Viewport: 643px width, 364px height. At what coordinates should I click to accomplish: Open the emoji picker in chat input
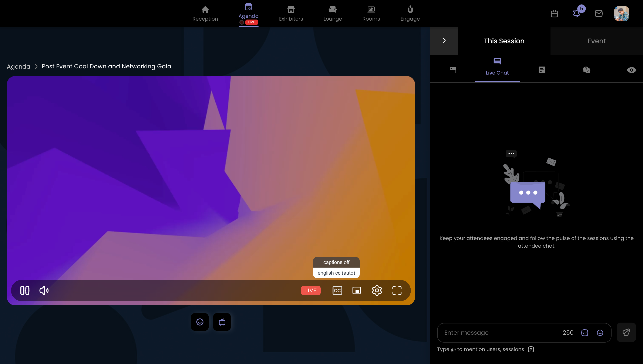[x=600, y=333]
